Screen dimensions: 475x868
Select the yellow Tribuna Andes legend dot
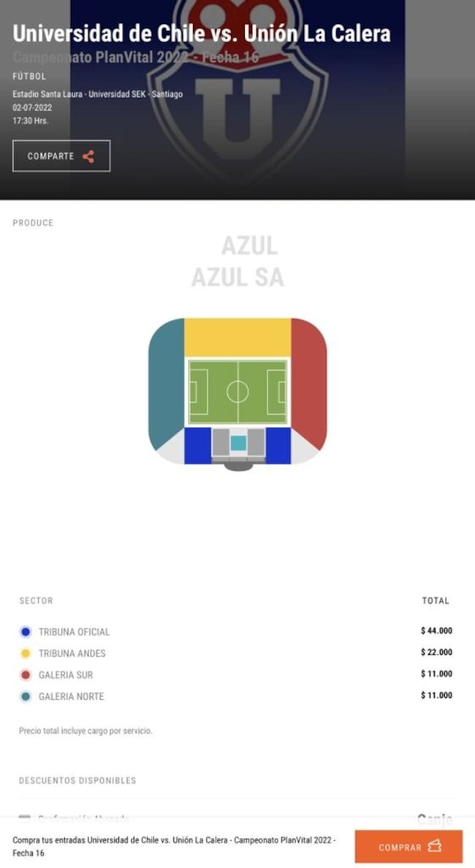tap(26, 653)
